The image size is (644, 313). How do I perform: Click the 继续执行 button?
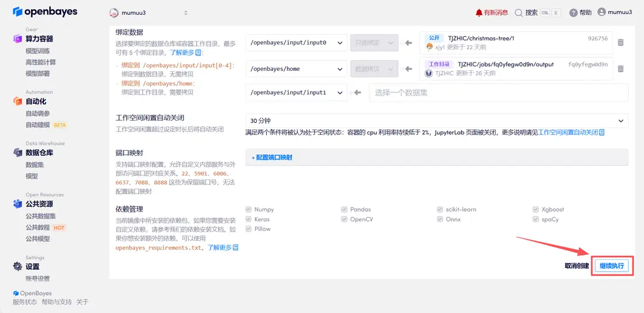[612, 266]
